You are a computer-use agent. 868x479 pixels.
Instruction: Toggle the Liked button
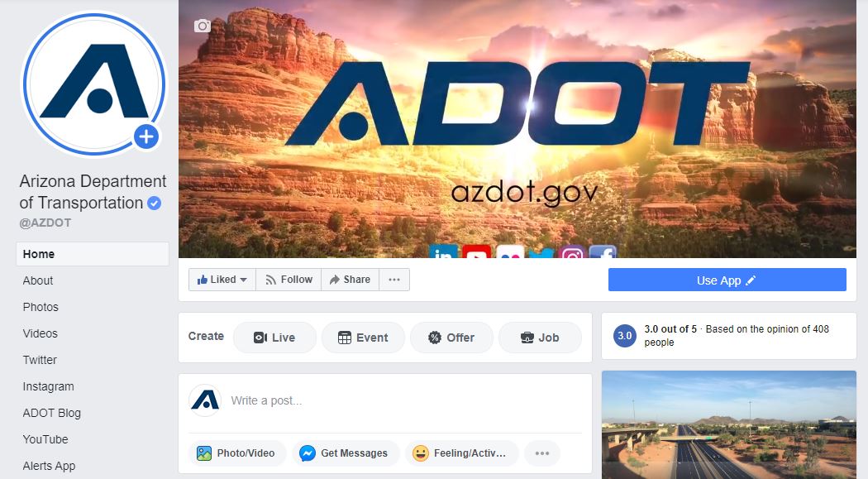(222, 280)
